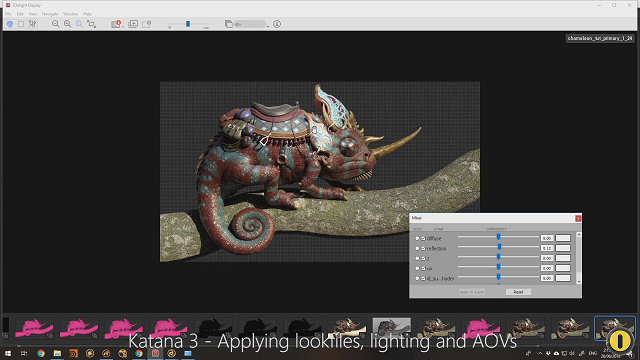Open the Navigate menu
The height and width of the screenshot is (360, 640).
coord(50,14)
